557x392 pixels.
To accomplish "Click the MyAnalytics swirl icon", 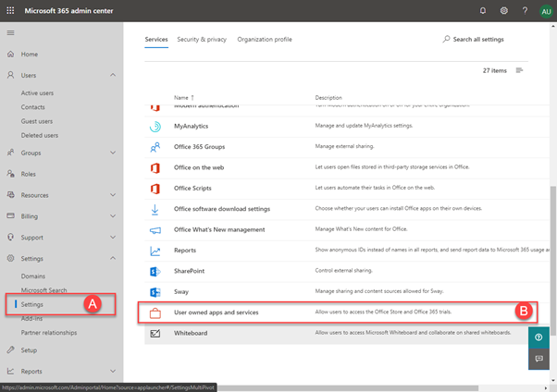I will [x=155, y=127].
